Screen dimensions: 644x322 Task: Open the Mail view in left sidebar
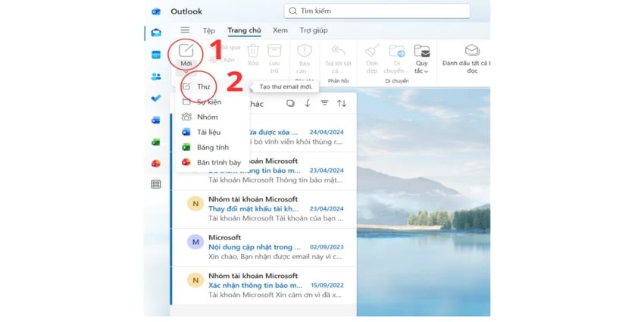click(x=155, y=33)
